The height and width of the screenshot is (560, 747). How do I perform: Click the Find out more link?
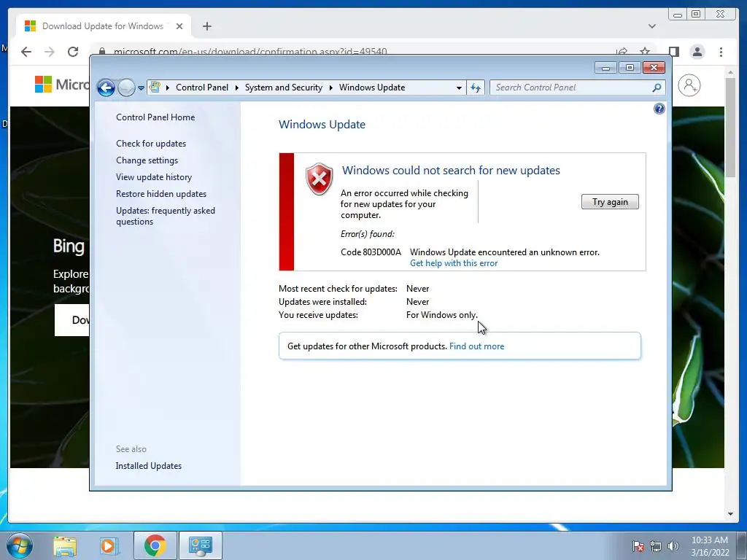pyautogui.click(x=476, y=346)
